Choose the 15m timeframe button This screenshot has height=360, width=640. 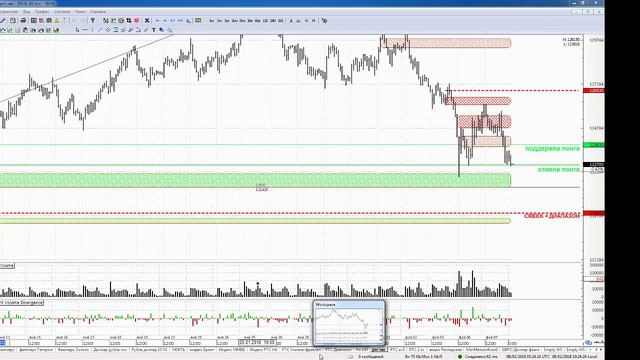tap(242, 20)
